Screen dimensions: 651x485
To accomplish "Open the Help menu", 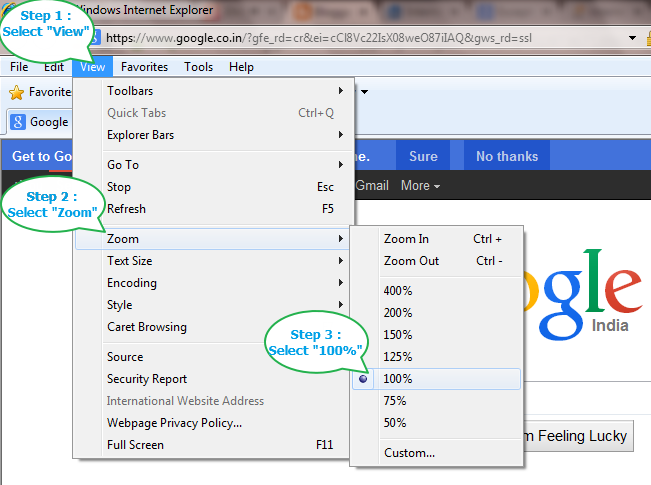I will click(x=241, y=67).
